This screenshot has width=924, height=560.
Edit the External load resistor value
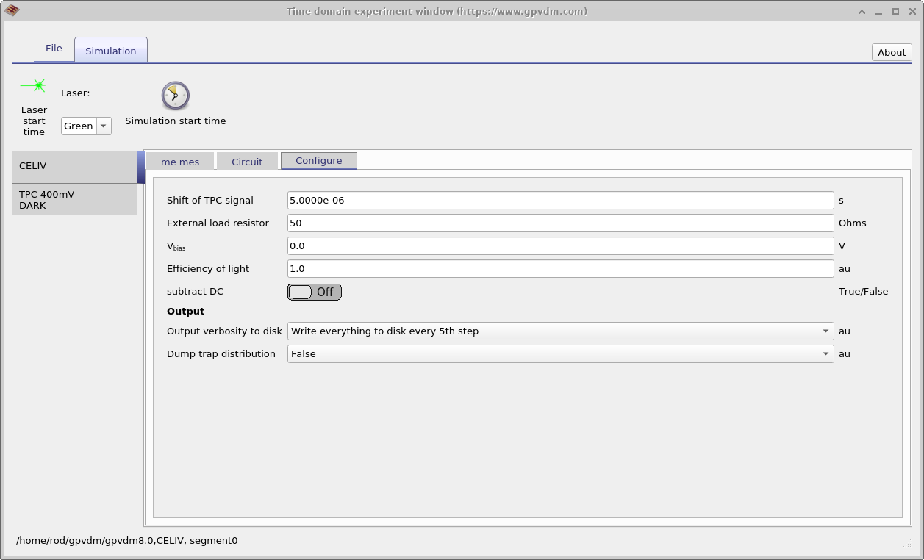(560, 223)
